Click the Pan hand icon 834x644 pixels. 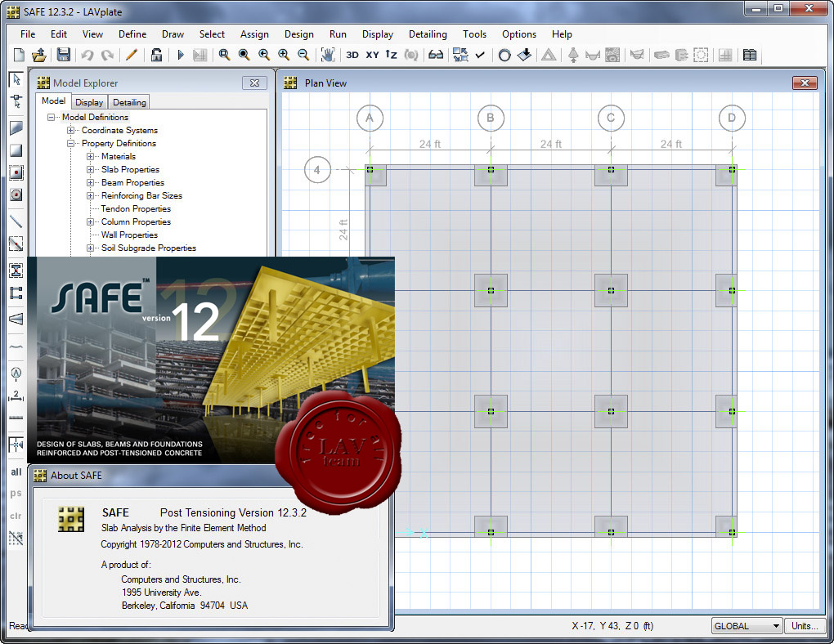(x=328, y=55)
